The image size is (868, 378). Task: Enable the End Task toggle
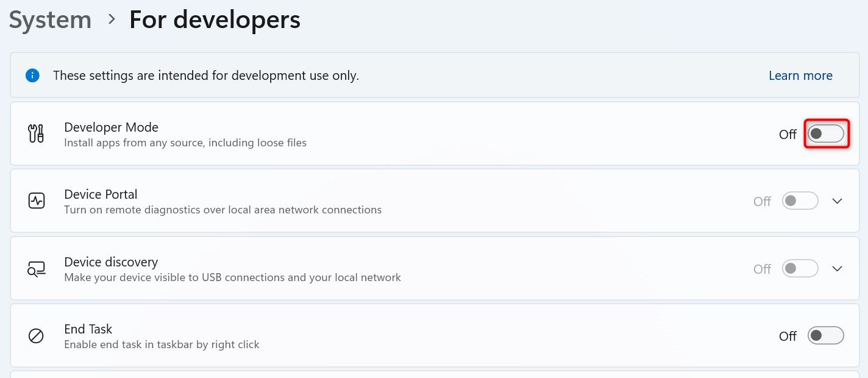pos(825,336)
